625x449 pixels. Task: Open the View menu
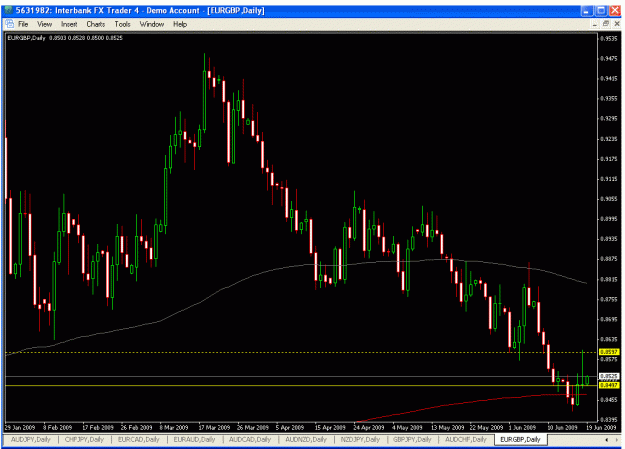tap(45, 24)
